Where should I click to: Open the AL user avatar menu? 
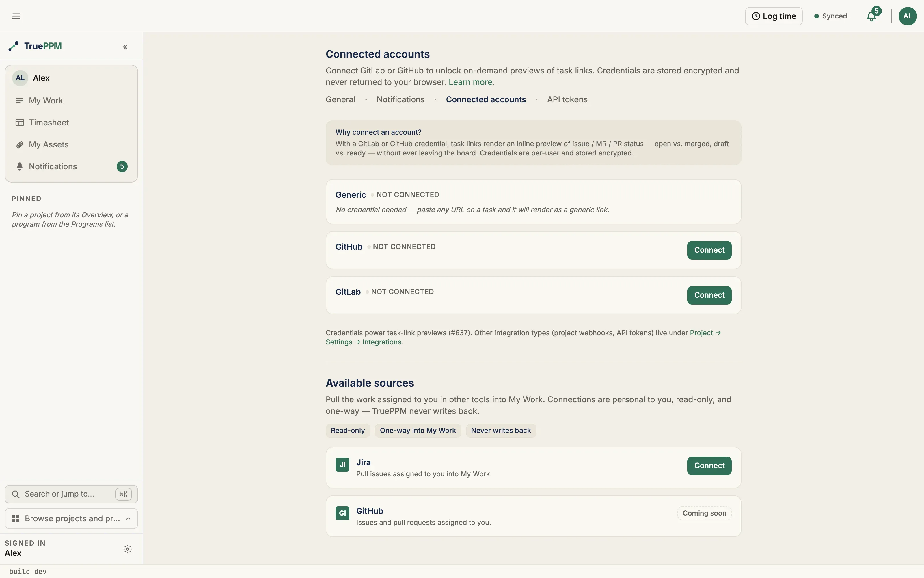(908, 16)
